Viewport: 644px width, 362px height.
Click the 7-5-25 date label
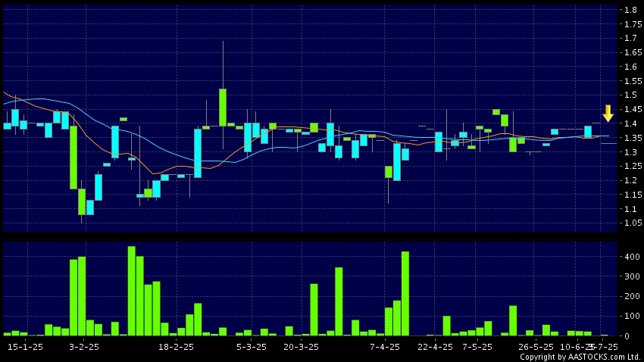(x=477, y=347)
